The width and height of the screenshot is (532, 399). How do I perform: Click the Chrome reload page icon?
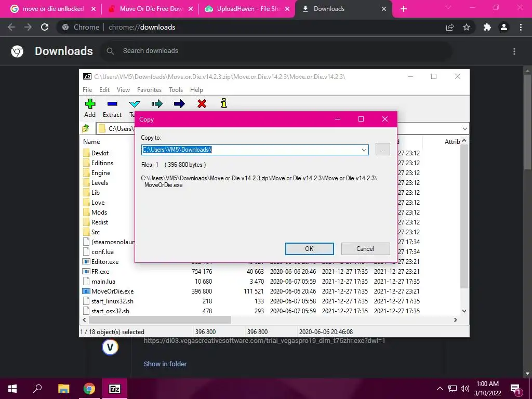(x=45, y=27)
